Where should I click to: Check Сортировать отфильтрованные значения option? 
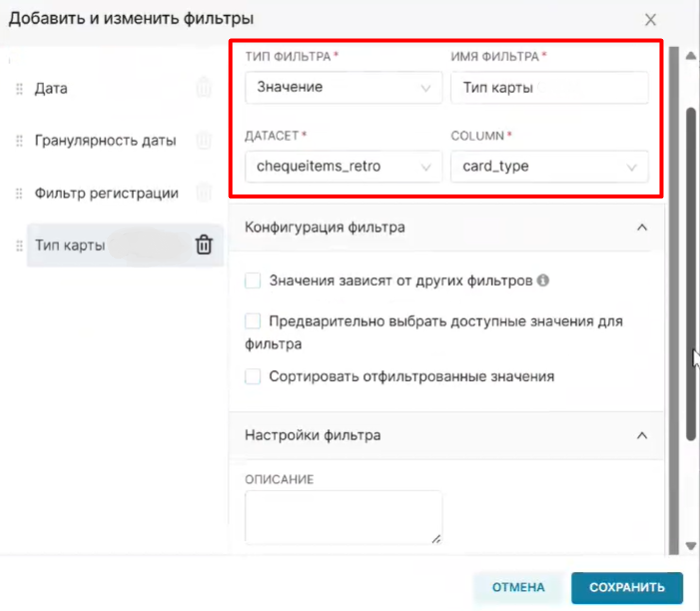pos(253,377)
